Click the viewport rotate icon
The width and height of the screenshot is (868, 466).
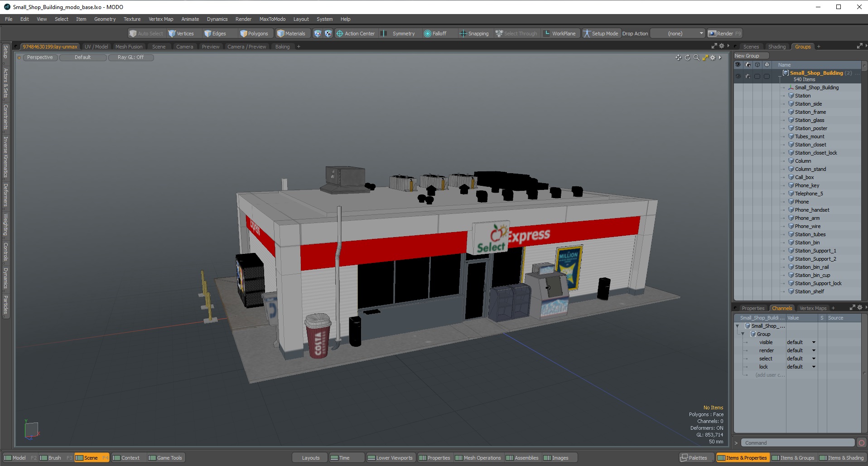pyautogui.click(x=687, y=58)
